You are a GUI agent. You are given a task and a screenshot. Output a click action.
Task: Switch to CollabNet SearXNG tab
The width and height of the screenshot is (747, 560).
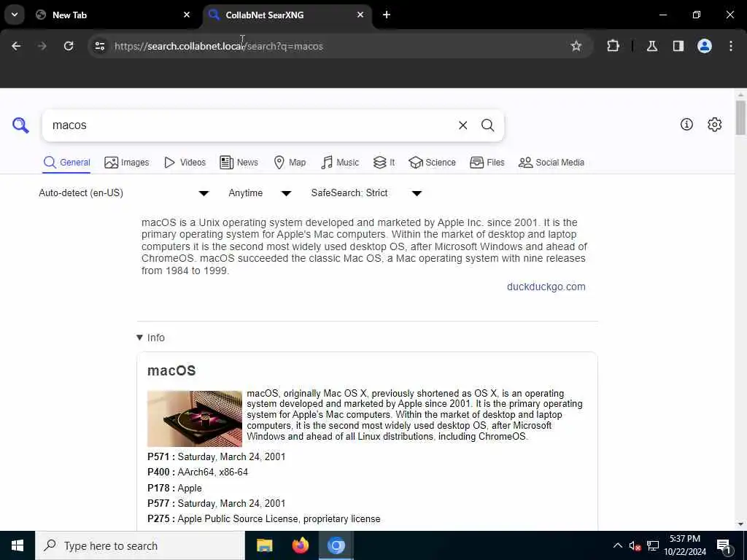(x=287, y=15)
